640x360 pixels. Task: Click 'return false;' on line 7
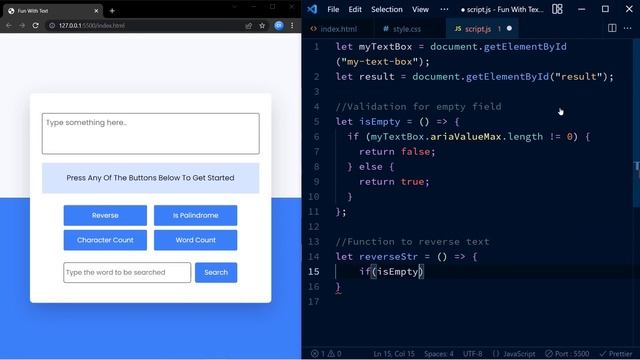click(x=397, y=152)
